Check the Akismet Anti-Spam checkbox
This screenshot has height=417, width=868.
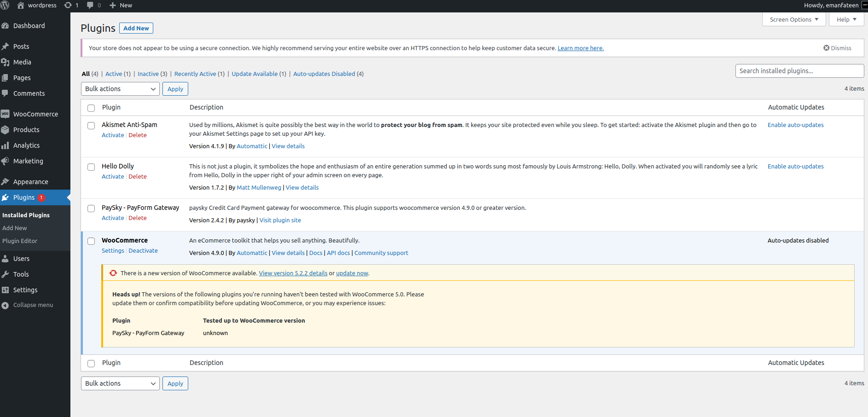tap(91, 126)
